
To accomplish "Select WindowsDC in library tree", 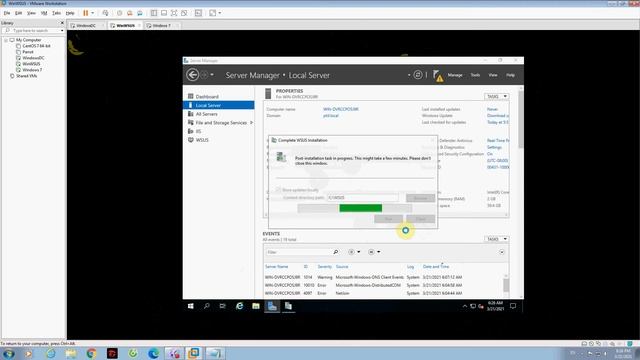I will 33,58.
